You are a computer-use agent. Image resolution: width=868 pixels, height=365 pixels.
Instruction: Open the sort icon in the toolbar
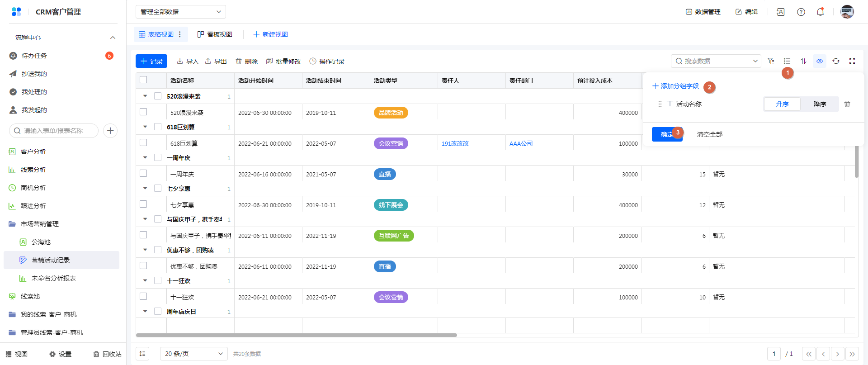click(803, 61)
